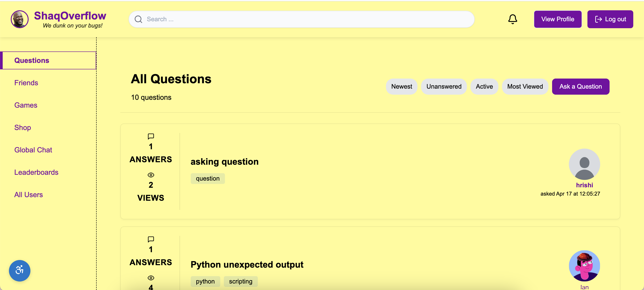This screenshot has width=644, height=290.
Task: Open the Games section
Action: (26, 105)
